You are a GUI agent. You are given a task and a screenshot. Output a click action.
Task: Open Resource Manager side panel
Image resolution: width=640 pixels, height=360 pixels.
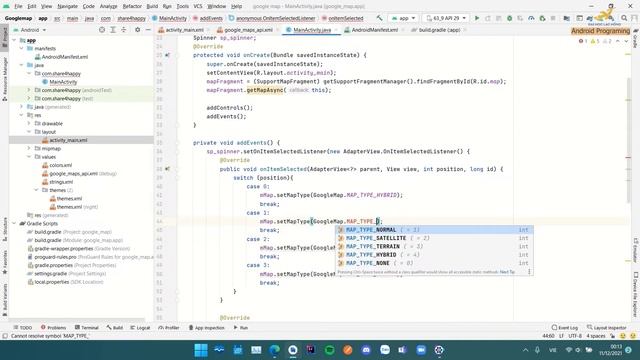click(x=4, y=78)
